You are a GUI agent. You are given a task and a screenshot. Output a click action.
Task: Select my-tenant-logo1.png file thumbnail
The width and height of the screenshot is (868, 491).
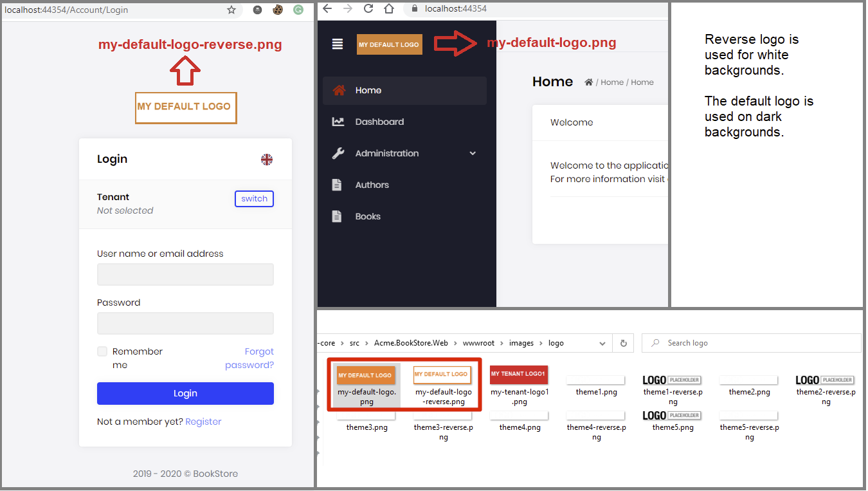(519, 375)
